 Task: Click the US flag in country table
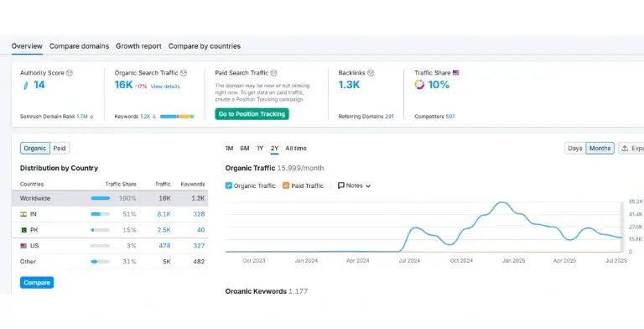tap(23, 246)
